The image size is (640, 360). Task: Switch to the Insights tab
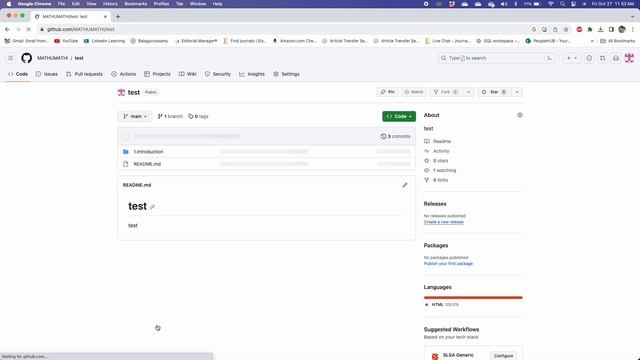click(x=252, y=74)
